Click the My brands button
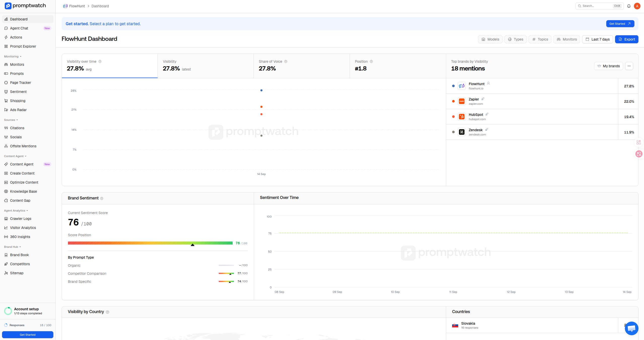 point(609,66)
